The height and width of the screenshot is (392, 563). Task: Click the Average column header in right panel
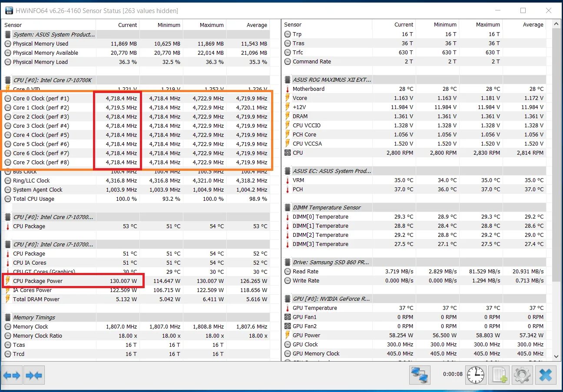pos(524,25)
